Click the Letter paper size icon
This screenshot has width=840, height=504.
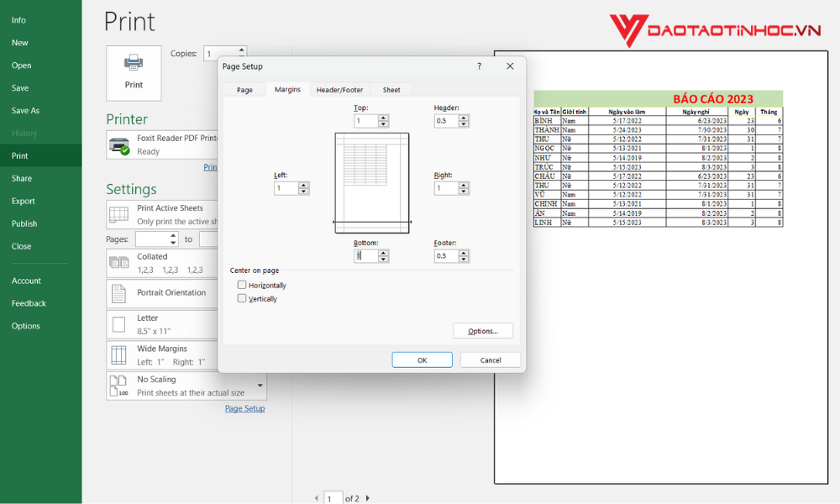[x=118, y=324]
